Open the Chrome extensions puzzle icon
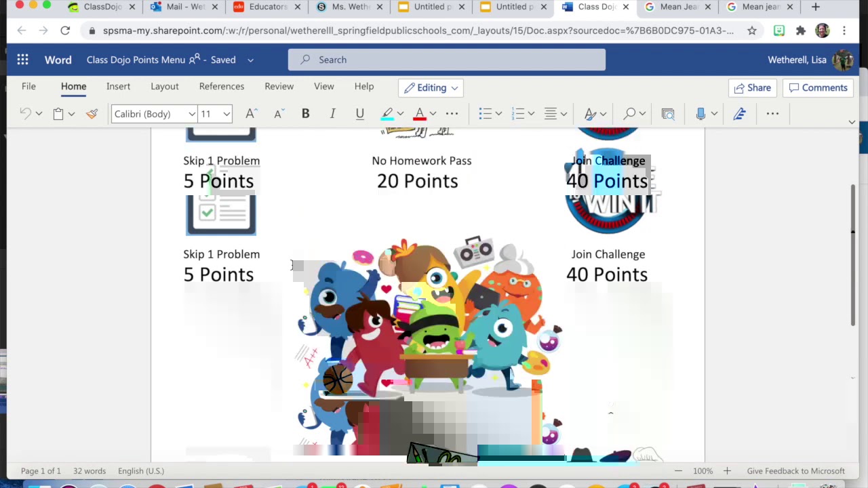The width and height of the screenshot is (868, 488). pyautogui.click(x=801, y=30)
